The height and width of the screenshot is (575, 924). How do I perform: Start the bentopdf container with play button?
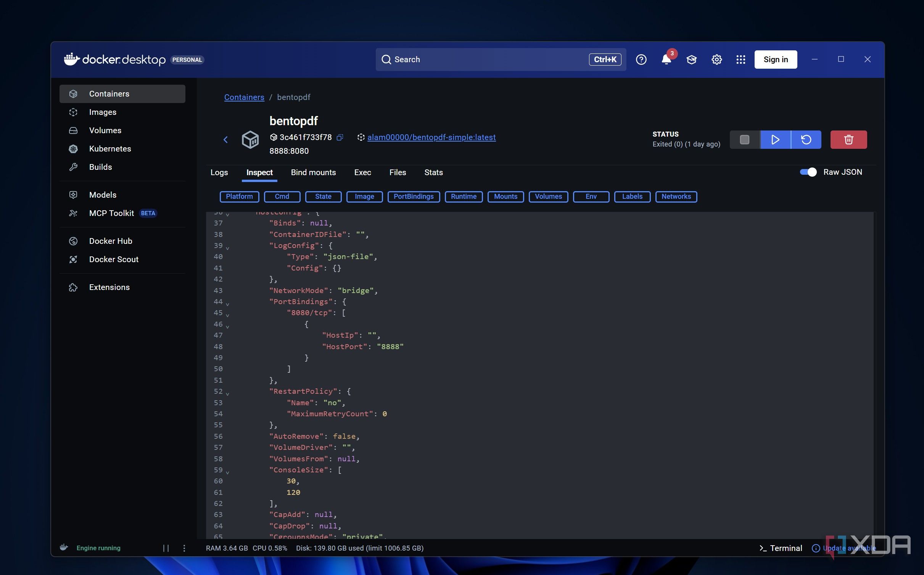coord(775,140)
